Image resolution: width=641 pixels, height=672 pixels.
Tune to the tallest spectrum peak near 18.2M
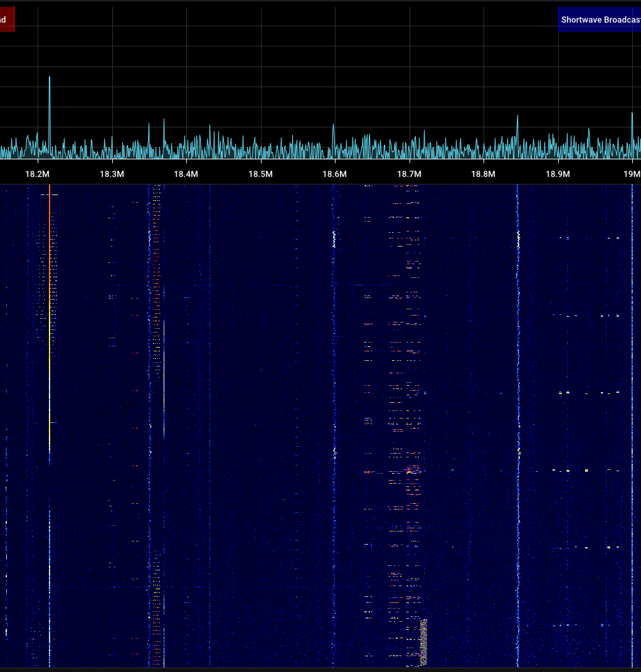[50, 78]
